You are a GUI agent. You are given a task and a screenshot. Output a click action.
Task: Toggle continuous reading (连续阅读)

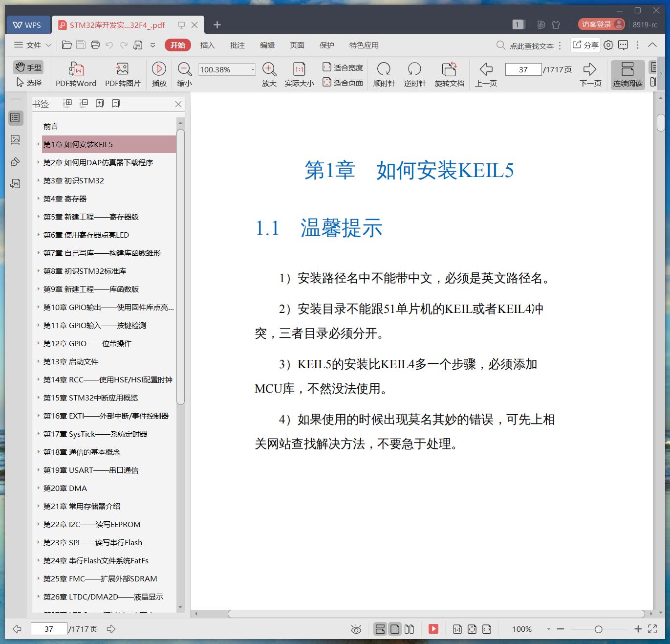[x=627, y=74]
